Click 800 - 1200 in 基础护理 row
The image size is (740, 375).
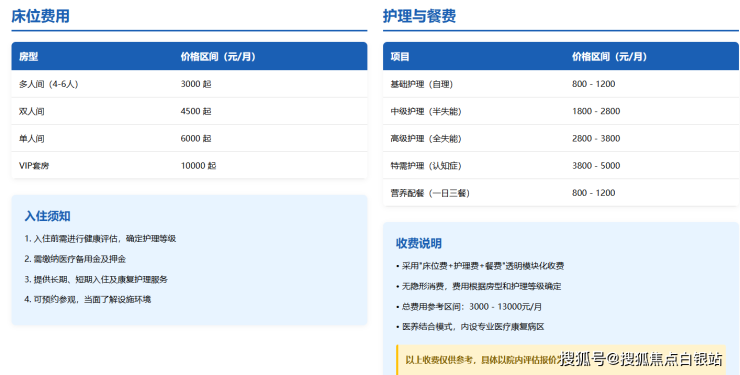click(594, 84)
